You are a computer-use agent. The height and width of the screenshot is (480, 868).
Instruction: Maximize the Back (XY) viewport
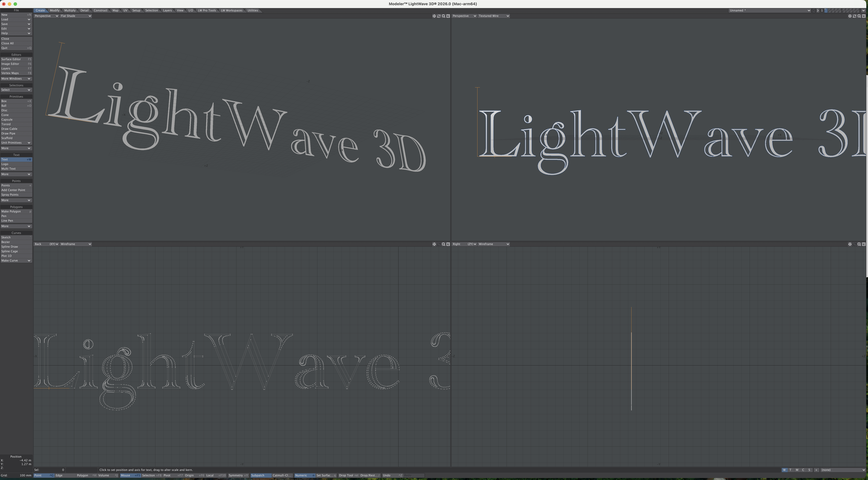(x=448, y=244)
